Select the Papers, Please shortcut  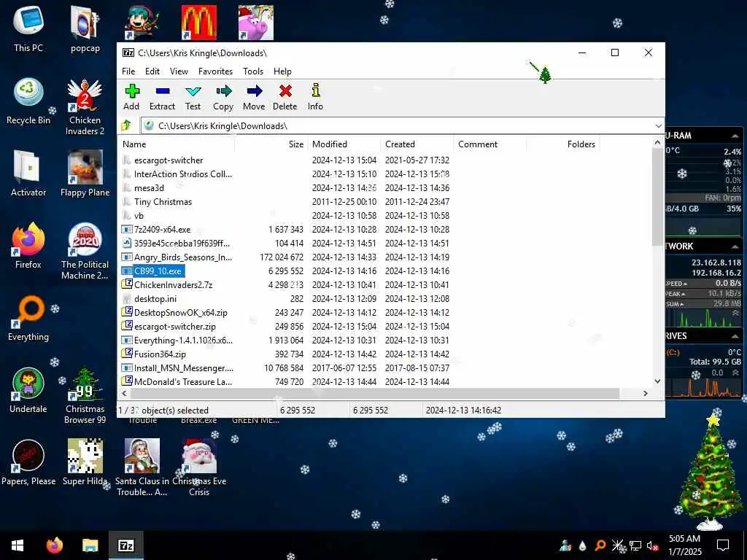28,462
